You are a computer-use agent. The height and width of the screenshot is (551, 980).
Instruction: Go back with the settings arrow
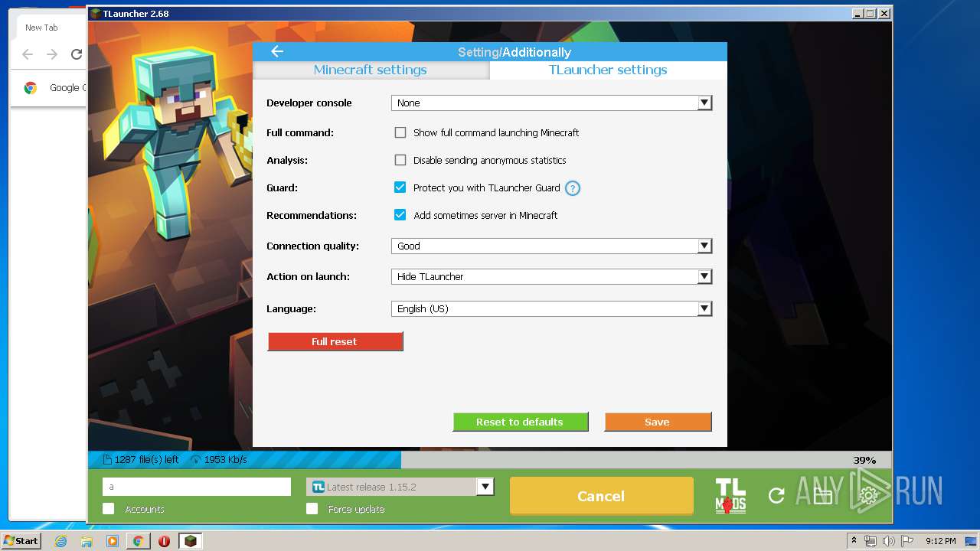pos(277,51)
